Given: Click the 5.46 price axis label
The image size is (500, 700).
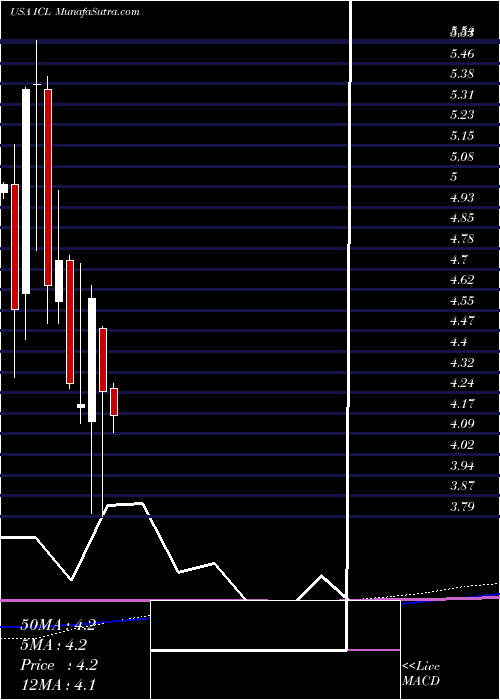Looking at the screenshot, I should tap(462, 54).
